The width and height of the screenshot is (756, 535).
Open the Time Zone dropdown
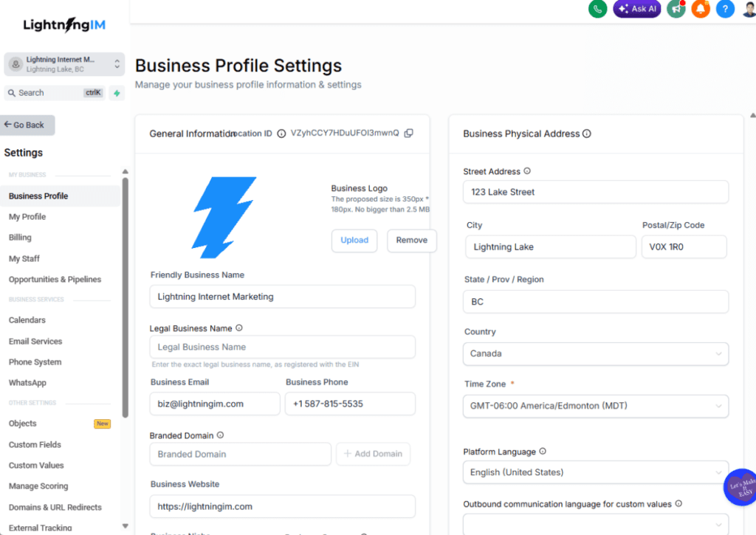tap(595, 406)
